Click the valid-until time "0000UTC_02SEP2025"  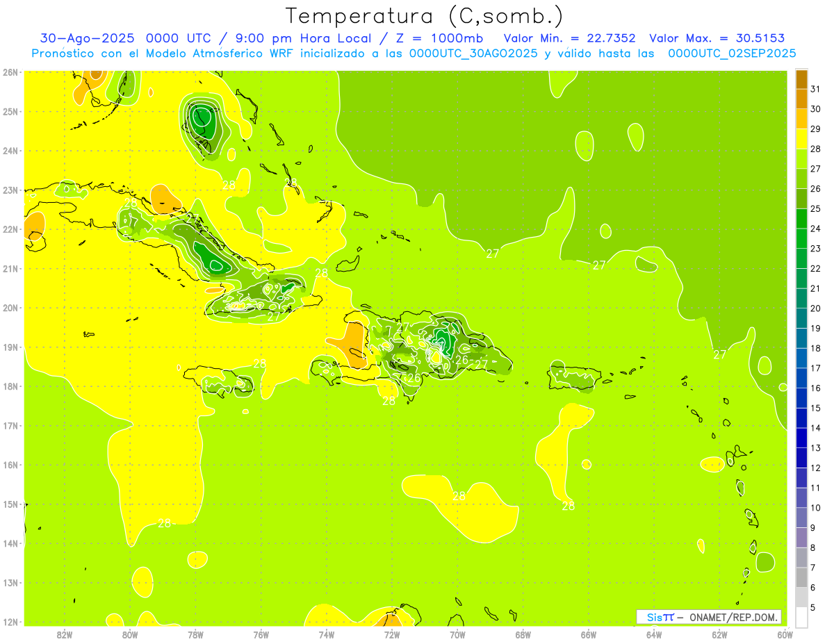click(732, 53)
